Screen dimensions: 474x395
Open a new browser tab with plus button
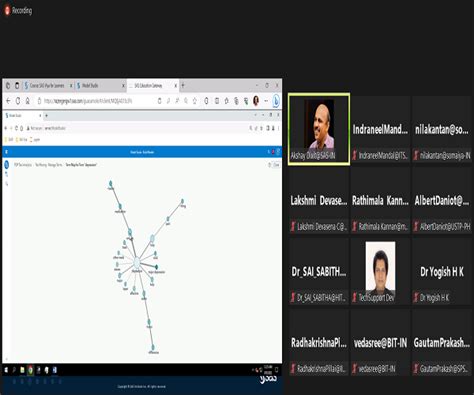[183, 86]
